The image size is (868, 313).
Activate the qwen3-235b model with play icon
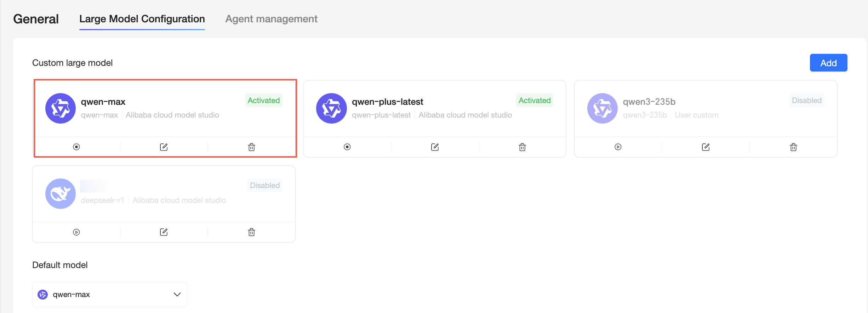click(x=618, y=147)
